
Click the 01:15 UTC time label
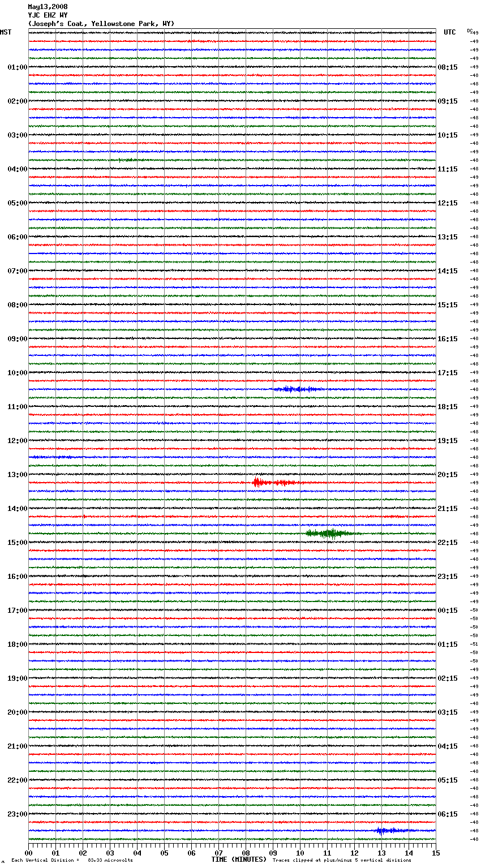[x=448, y=644]
